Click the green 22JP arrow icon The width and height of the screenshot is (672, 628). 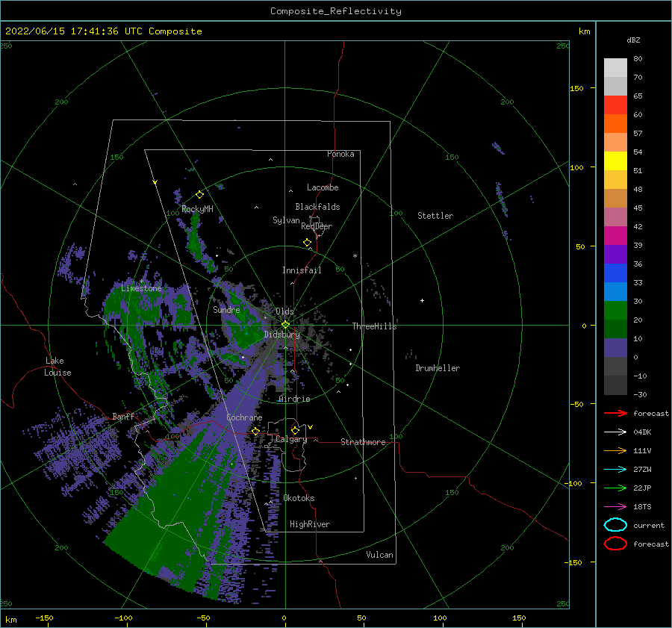(615, 488)
